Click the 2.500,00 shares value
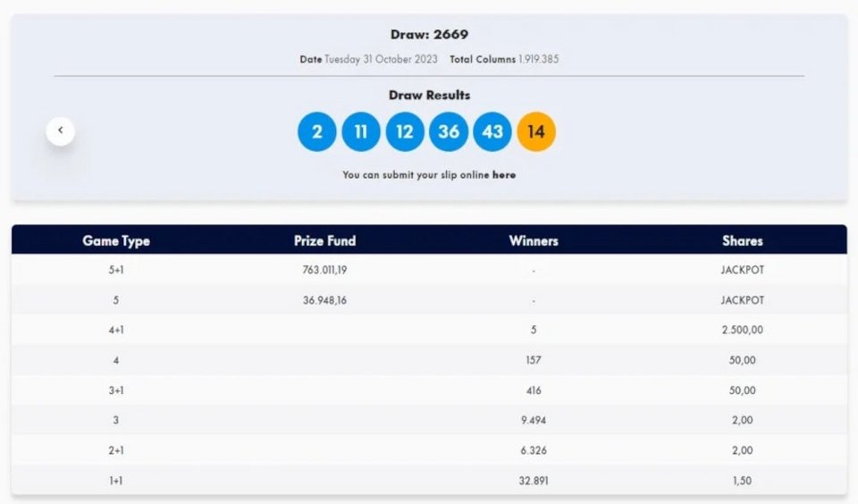 (743, 330)
